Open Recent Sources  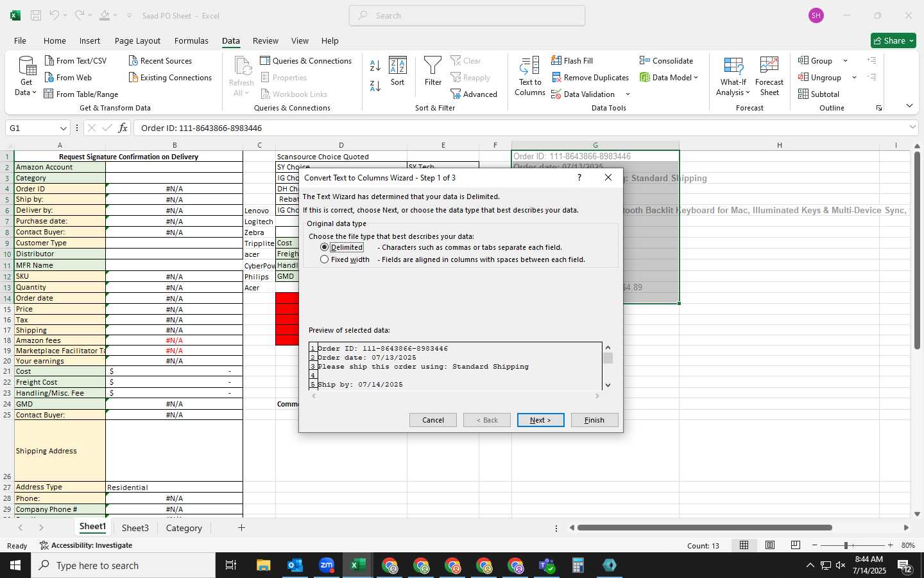[160, 60]
